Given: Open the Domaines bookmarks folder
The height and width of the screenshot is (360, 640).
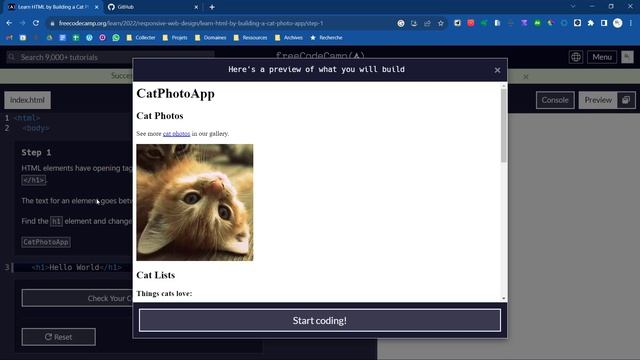Looking at the screenshot, I should pyautogui.click(x=211, y=38).
